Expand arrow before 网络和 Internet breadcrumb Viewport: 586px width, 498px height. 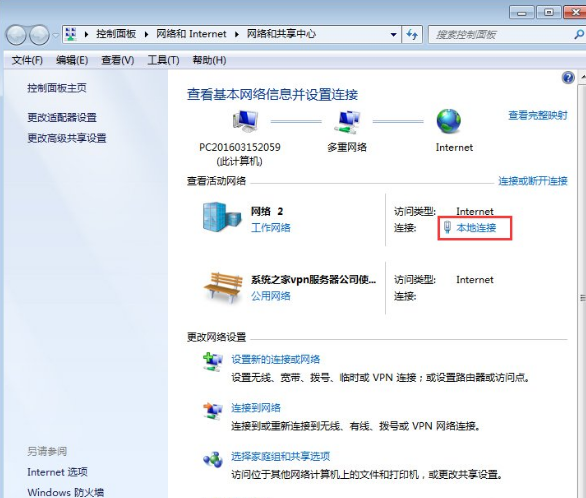(146, 34)
